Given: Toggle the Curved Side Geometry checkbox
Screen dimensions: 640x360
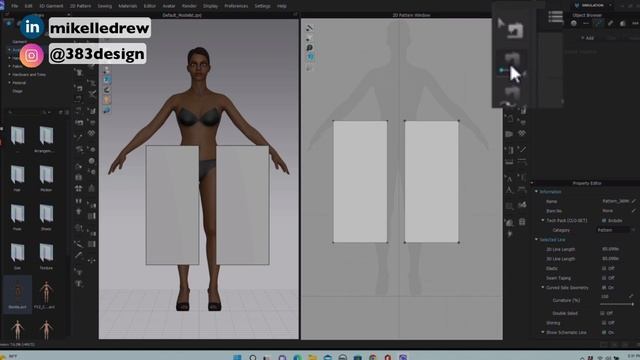Looking at the screenshot, I should tap(604, 287).
